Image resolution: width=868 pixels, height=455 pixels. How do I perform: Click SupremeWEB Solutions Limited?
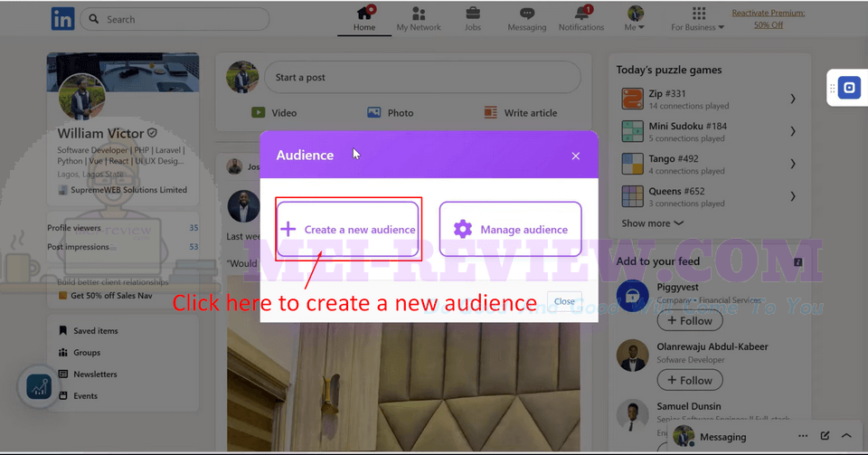[128, 190]
